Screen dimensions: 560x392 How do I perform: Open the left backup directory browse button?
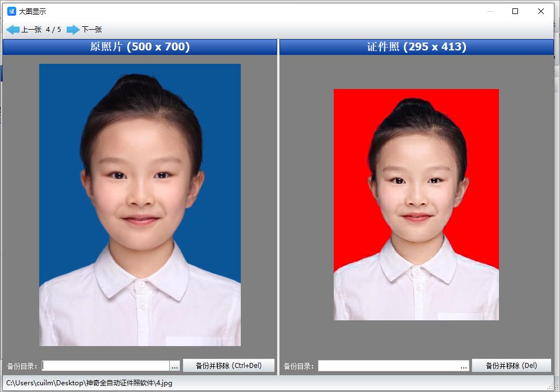tap(175, 366)
